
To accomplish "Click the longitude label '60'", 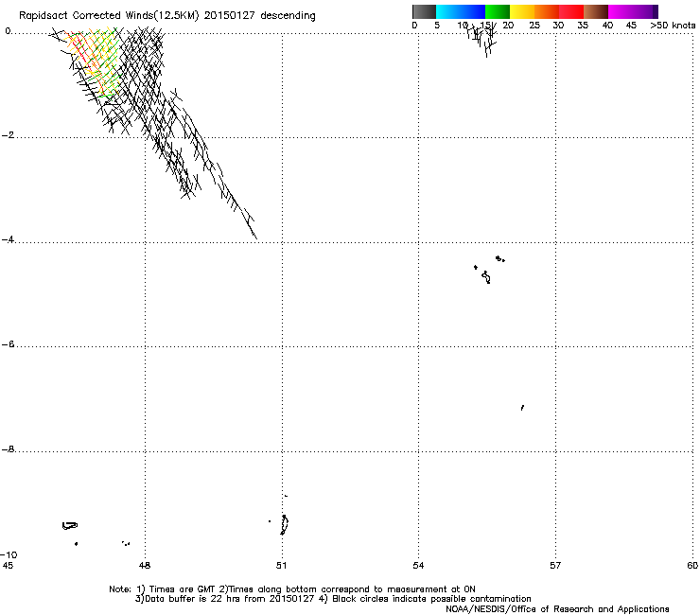I will click(x=692, y=566).
